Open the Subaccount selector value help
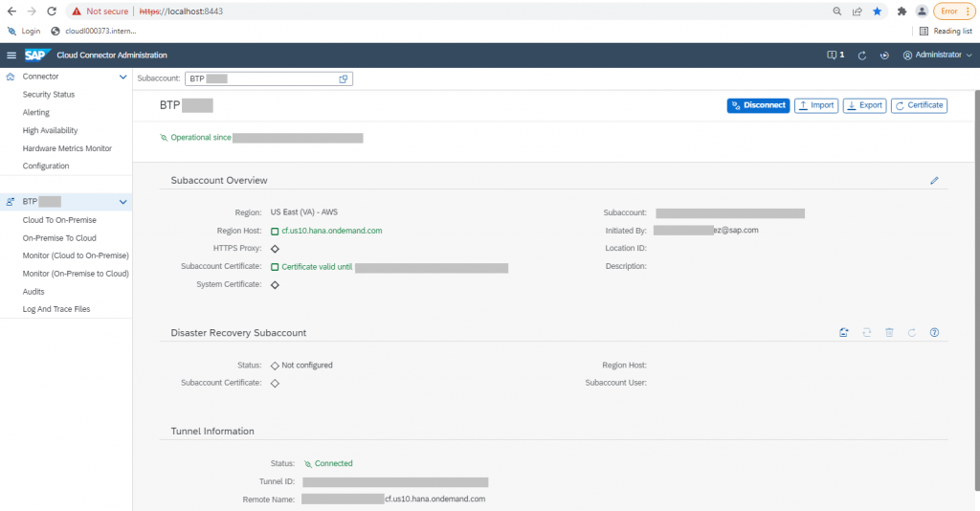 click(x=344, y=78)
